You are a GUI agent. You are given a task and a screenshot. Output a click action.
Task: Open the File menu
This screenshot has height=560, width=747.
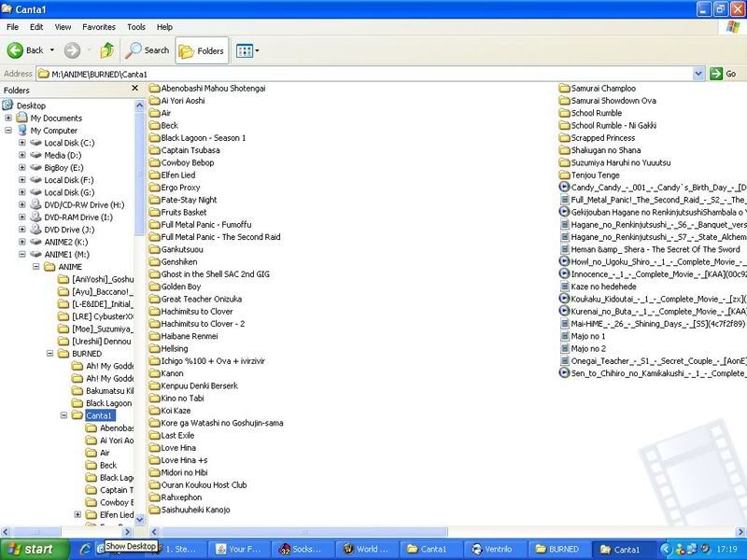[12, 27]
